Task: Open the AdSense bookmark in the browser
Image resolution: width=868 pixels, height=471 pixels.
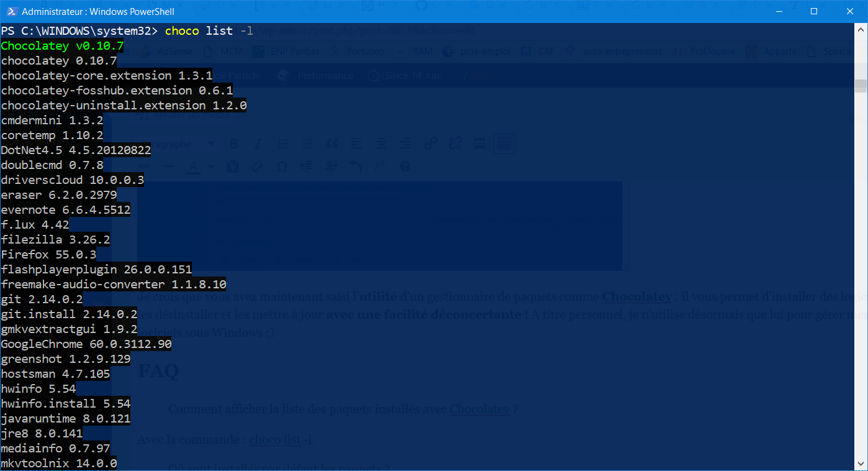Action: tap(165, 52)
